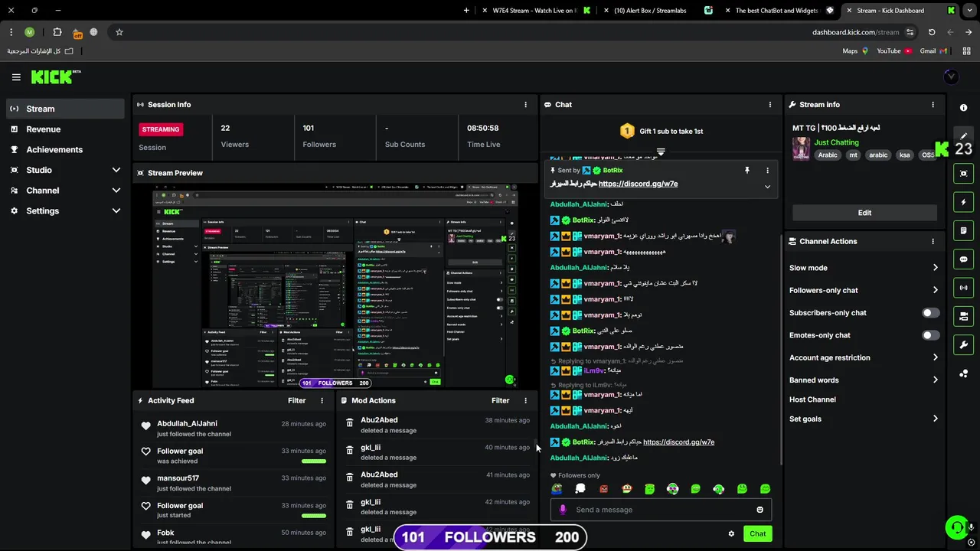Click the green headset support icon
This screenshot has width=980, height=551.
[x=955, y=527]
